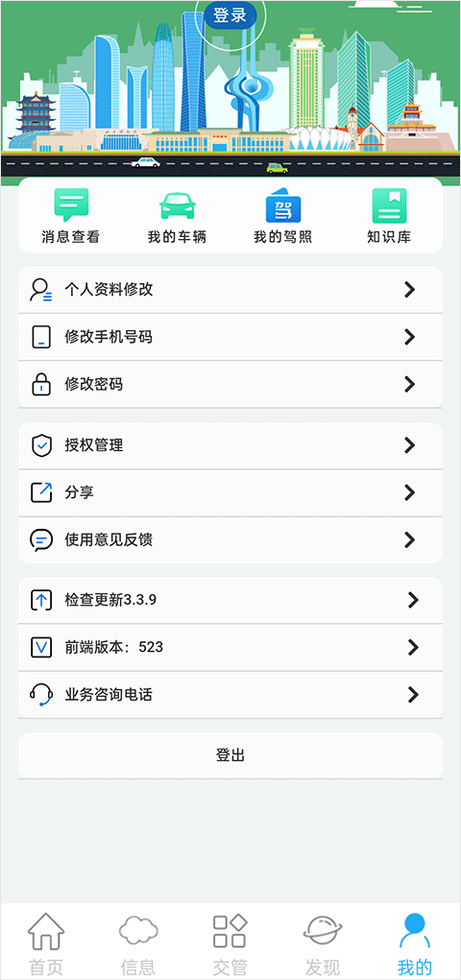The height and width of the screenshot is (980, 461).
Task: Switch to the 信息 cloud tab
Action: (137, 944)
